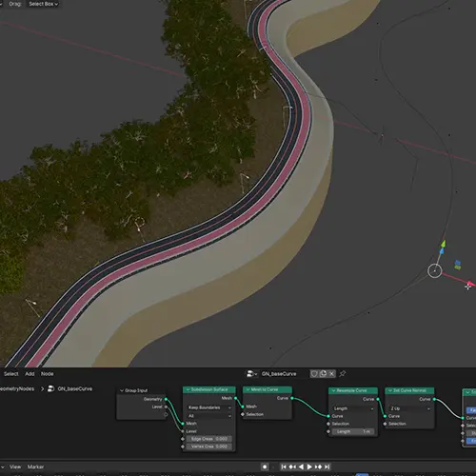Unlink GN_baseCurve with the X icon
The image size is (476, 476).
click(331, 374)
